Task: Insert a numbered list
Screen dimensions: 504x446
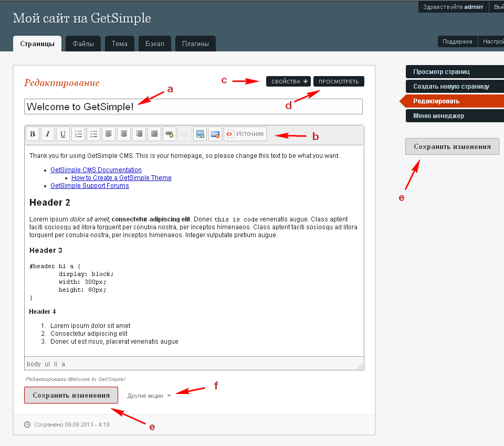Action: tap(78, 134)
